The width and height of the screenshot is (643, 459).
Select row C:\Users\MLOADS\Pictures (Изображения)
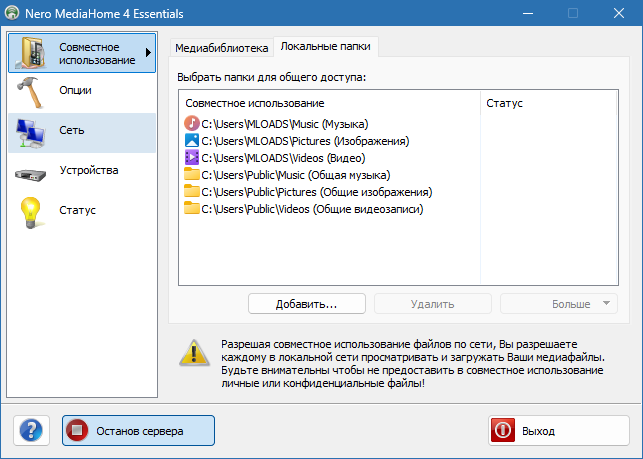(x=296, y=141)
